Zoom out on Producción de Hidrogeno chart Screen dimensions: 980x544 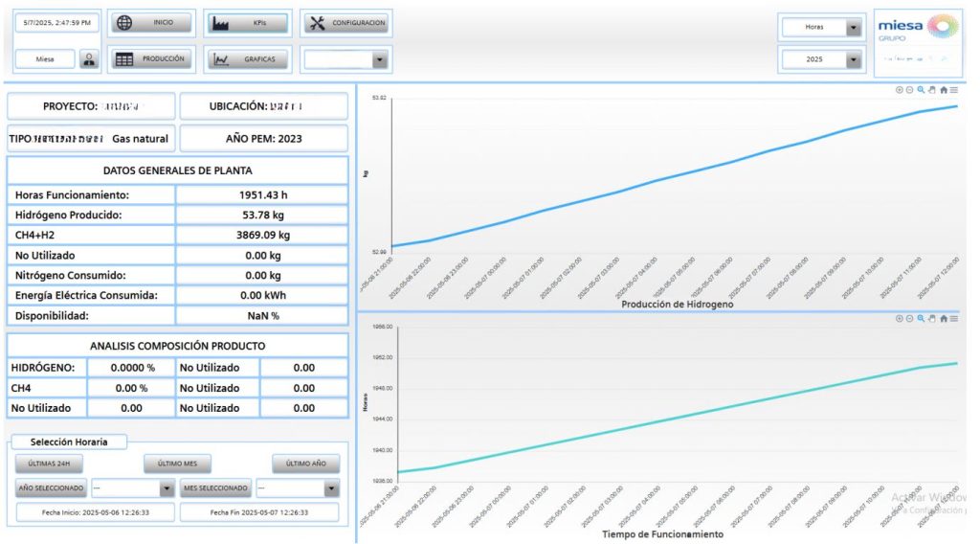pos(910,90)
